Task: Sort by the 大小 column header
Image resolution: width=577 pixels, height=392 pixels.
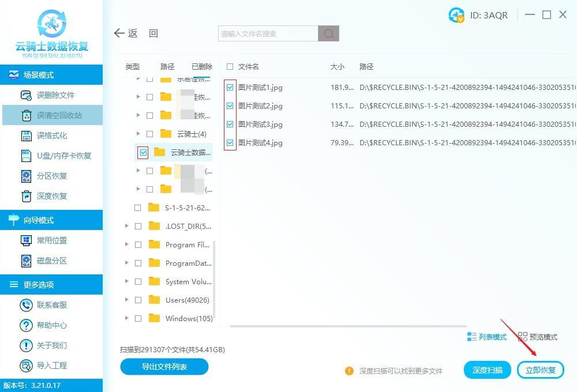Action: coord(337,66)
